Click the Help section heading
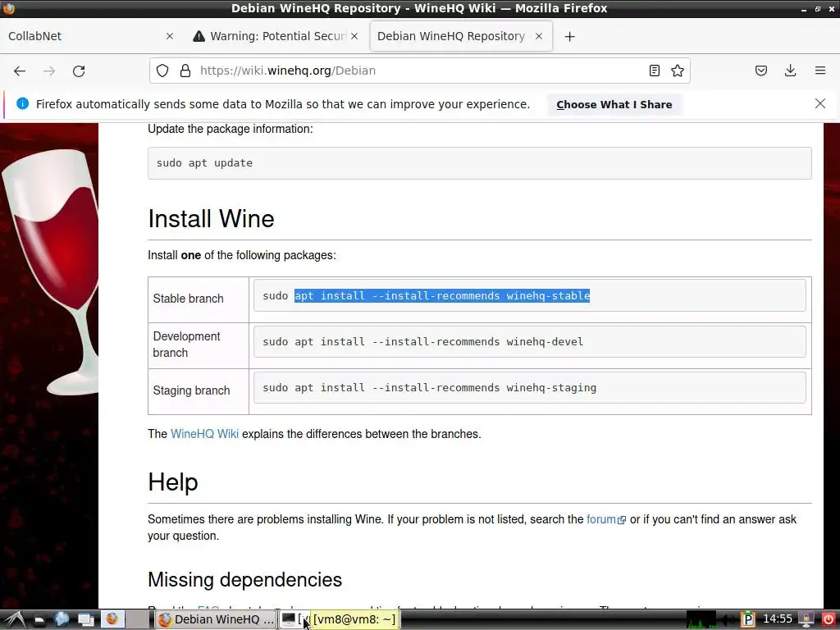The height and width of the screenshot is (630, 840). [x=172, y=482]
